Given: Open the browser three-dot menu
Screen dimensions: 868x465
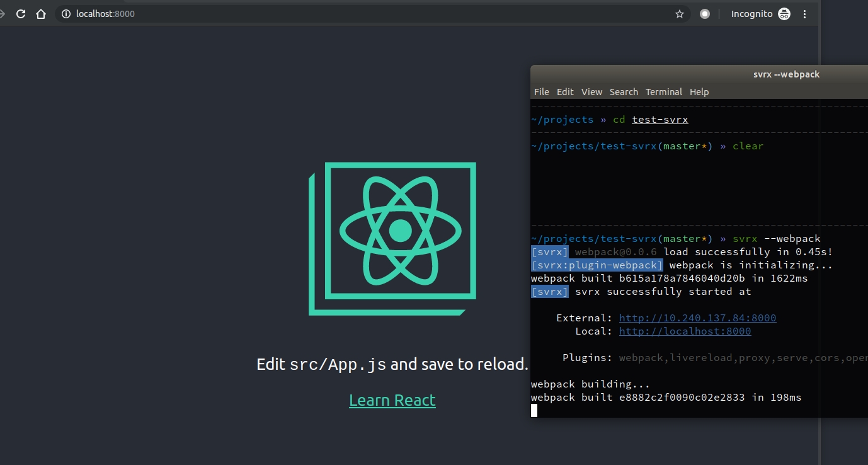Looking at the screenshot, I should pos(804,14).
